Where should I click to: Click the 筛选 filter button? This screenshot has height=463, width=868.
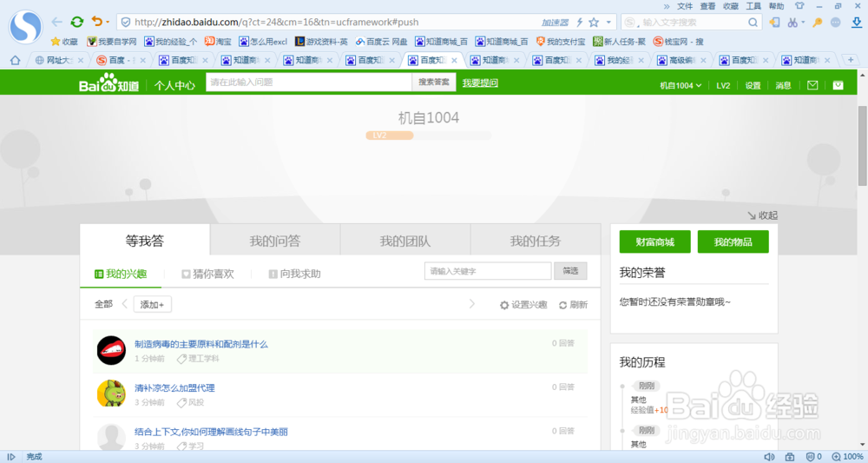pyautogui.click(x=570, y=271)
